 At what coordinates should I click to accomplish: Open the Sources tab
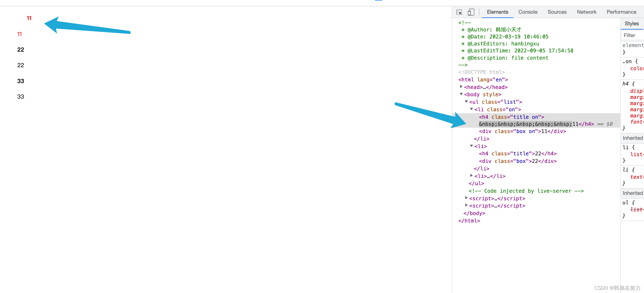pyautogui.click(x=557, y=12)
